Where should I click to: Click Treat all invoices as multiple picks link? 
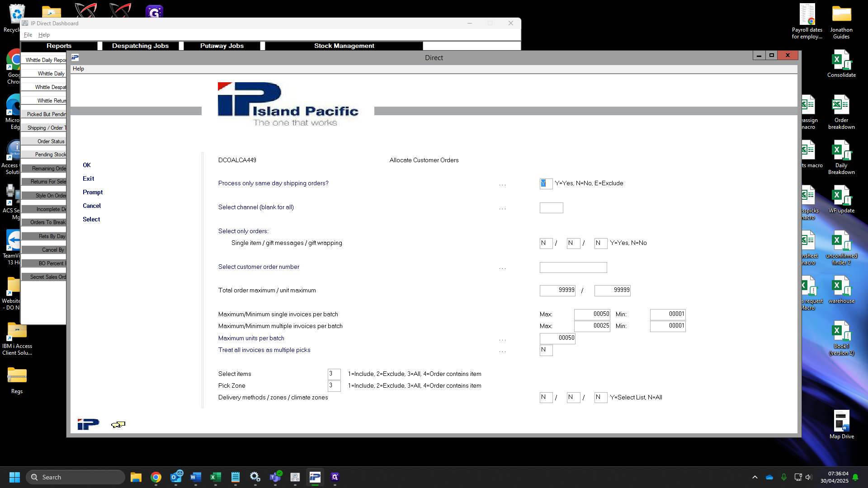click(264, 350)
